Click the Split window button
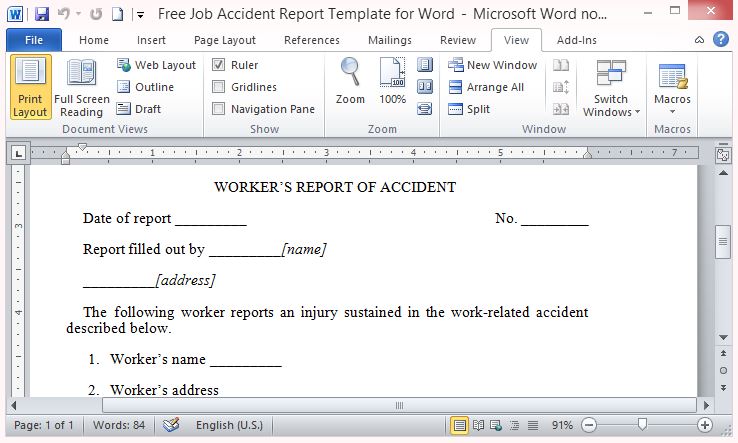Image resolution: width=738 pixels, height=443 pixels. 469,109
